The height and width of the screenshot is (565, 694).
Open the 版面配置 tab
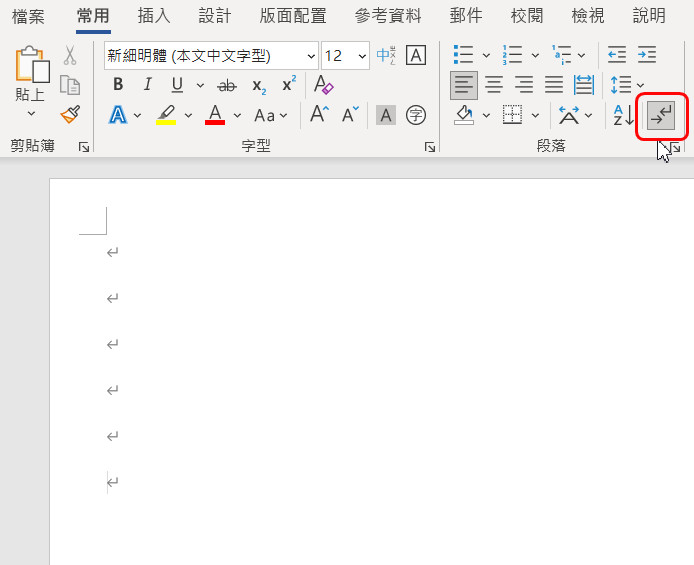pos(292,16)
